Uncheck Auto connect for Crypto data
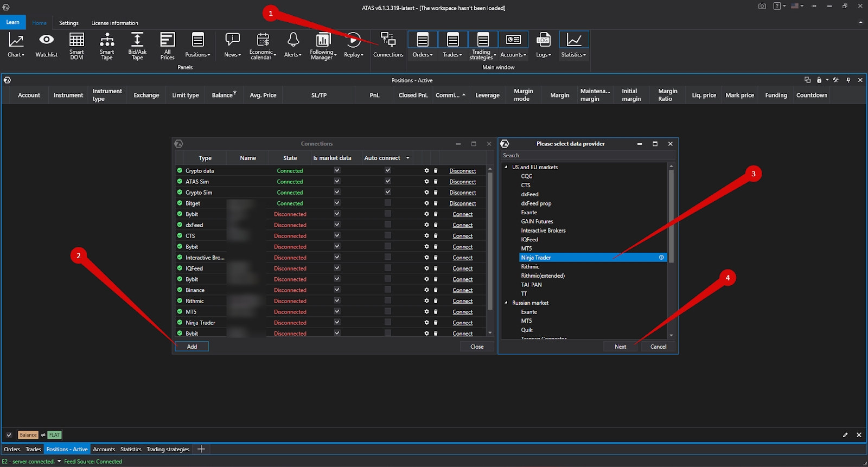Image resolution: width=868 pixels, height=467 pixels. click(387, 170)
